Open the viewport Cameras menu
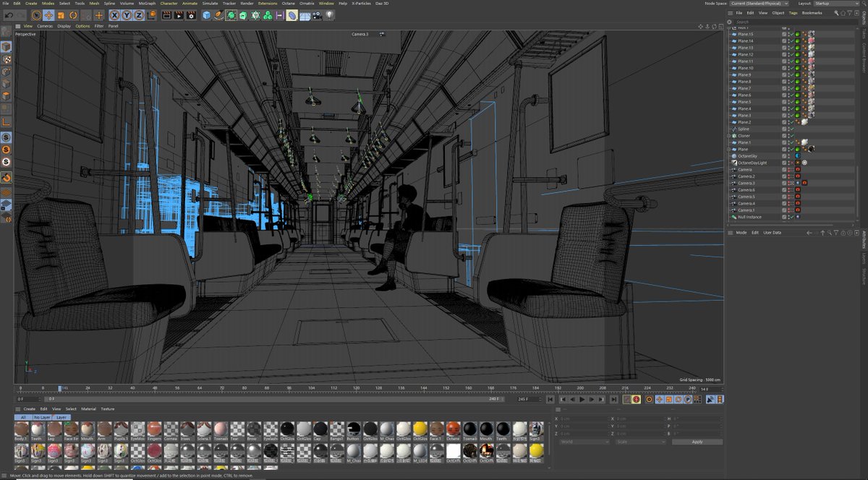868x480 pixels. pos(45,26)
